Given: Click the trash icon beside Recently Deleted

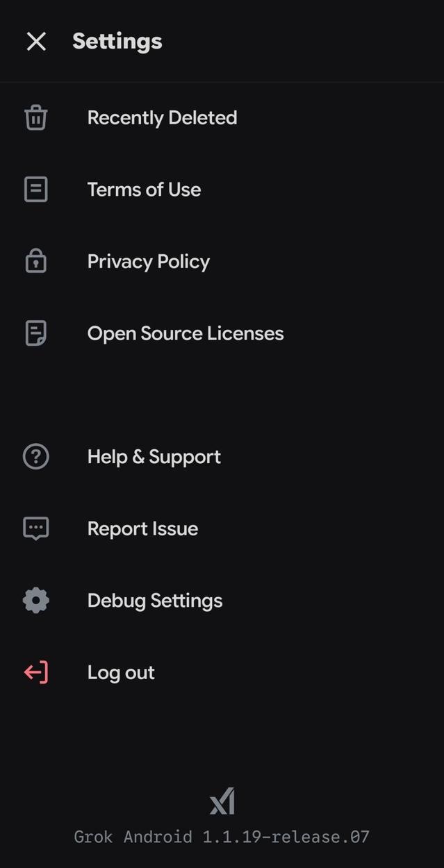Looking at the screenshot, I should [35, 117].
